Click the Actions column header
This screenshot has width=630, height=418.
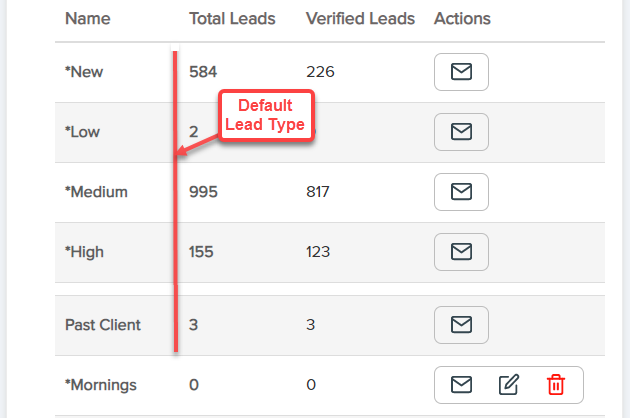[462, 19]
